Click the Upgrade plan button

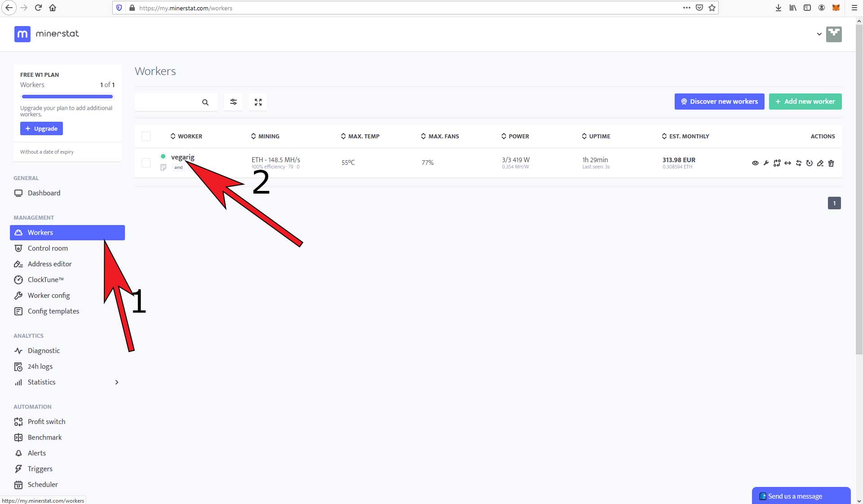[x=41, y=128]
